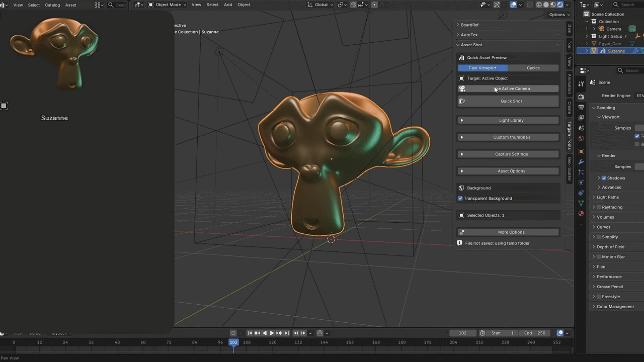Open the Particles properties tab icon

point(581,172)
